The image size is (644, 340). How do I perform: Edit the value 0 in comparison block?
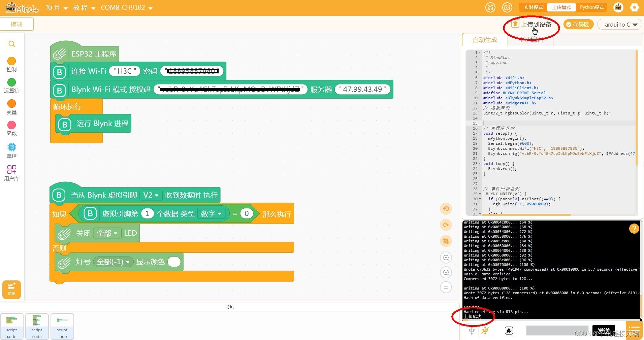coord(247,213)
